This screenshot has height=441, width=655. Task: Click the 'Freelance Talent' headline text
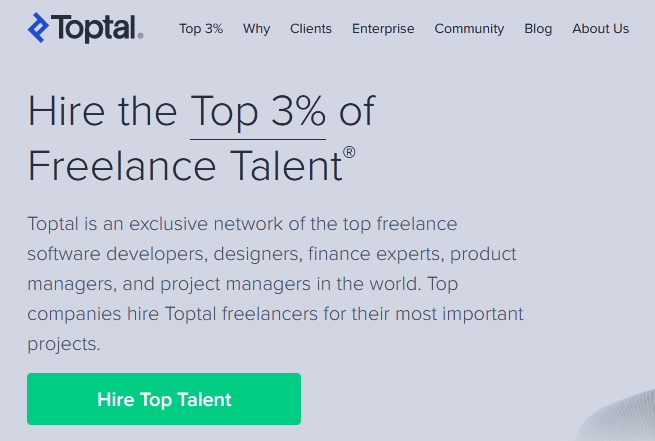click(185, 166)
